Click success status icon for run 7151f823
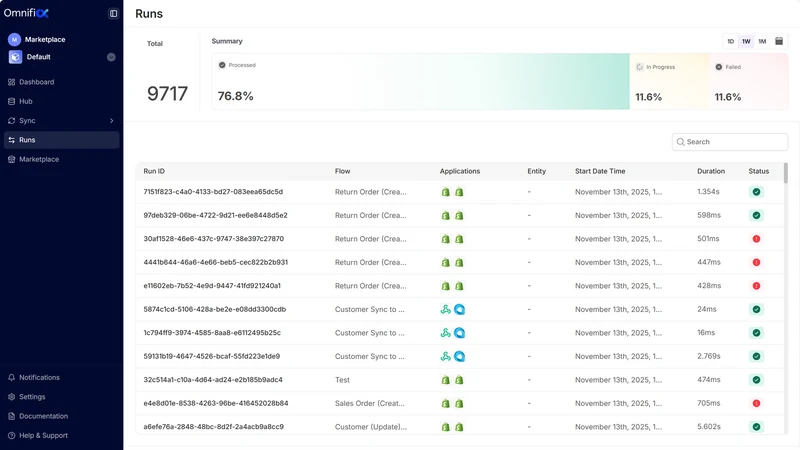The width and height of the screenshot is (800, 450). pyautogui.click(x=757, y=192)
